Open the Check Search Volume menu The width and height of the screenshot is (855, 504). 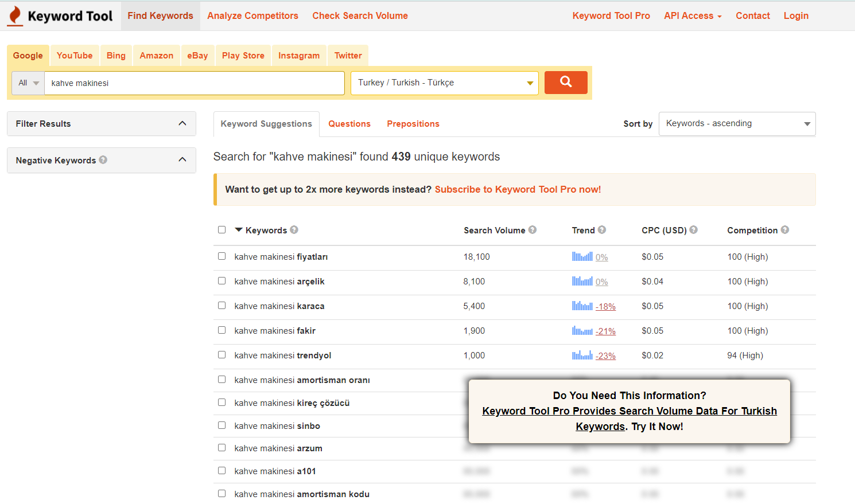pyautogui.click(x=360, y=15)
